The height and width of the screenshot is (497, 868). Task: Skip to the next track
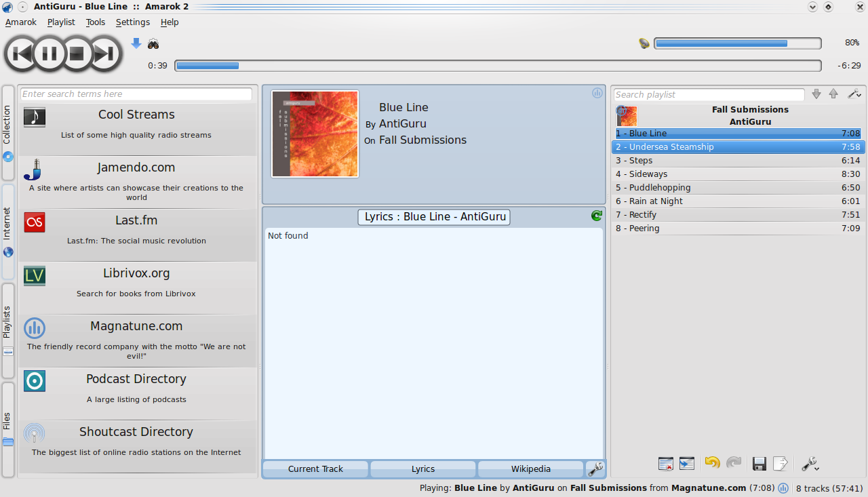pyautogui.click(x=103, y=54)
